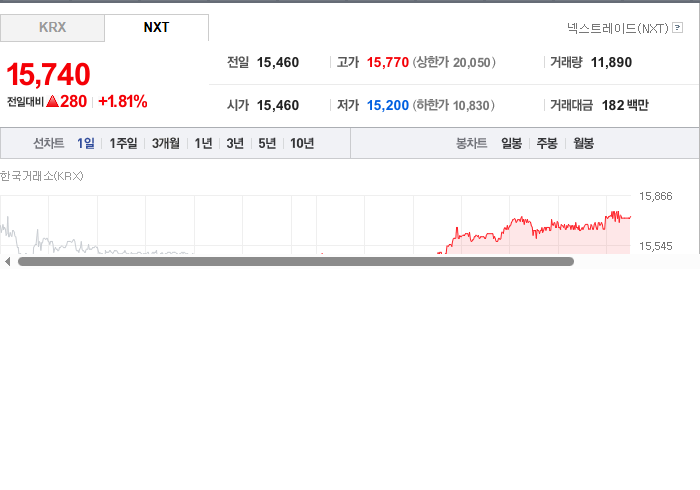Click the horizontal scrollbar thumb
This screenshot has height=490, width=700.
coord(296,262)
